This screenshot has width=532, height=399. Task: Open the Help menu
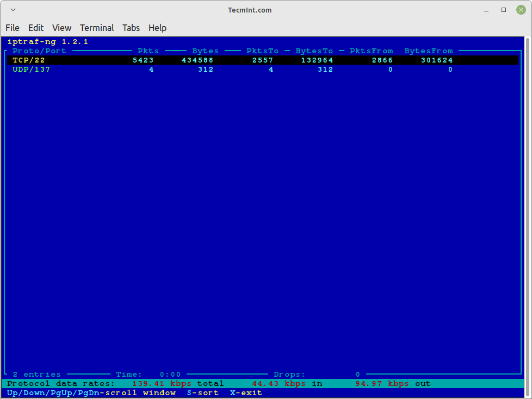[157, 28]
